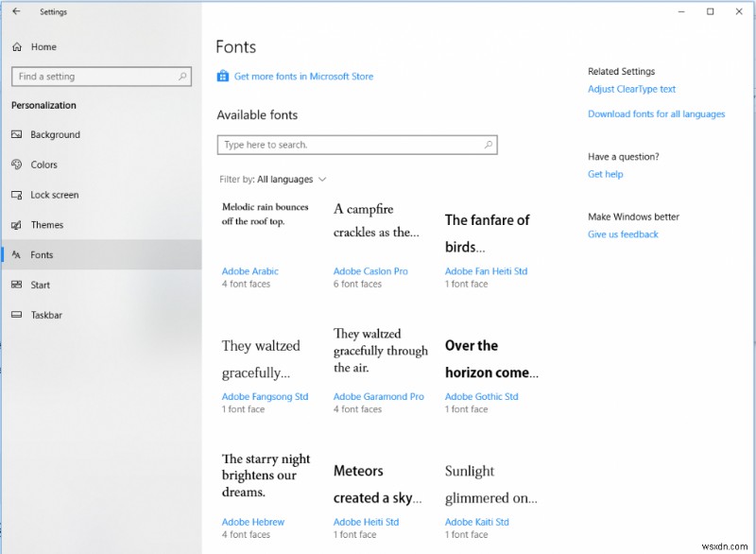Open the Adobe Caslon Pro font details
This screenshot has width=756, height=554.
[x=372, y=271]
